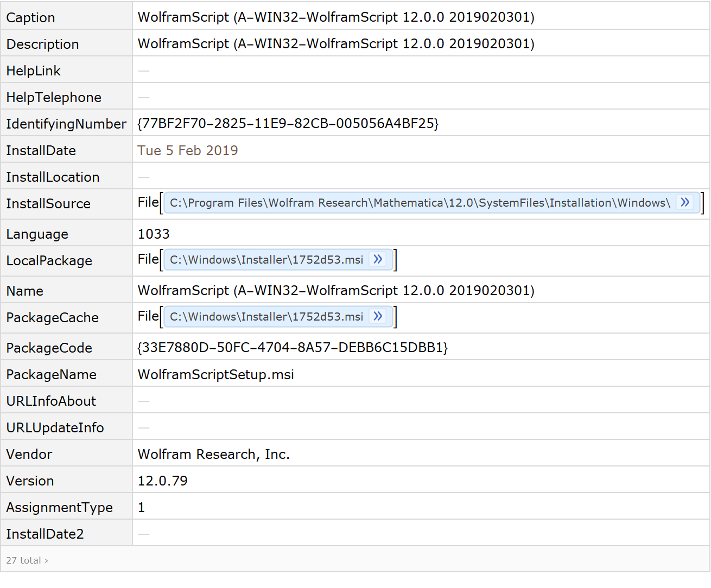This screenshot has width=711, height=588.
Task: Click the PackageName row header
Action: pyautogui.click(x=51, y=374)
